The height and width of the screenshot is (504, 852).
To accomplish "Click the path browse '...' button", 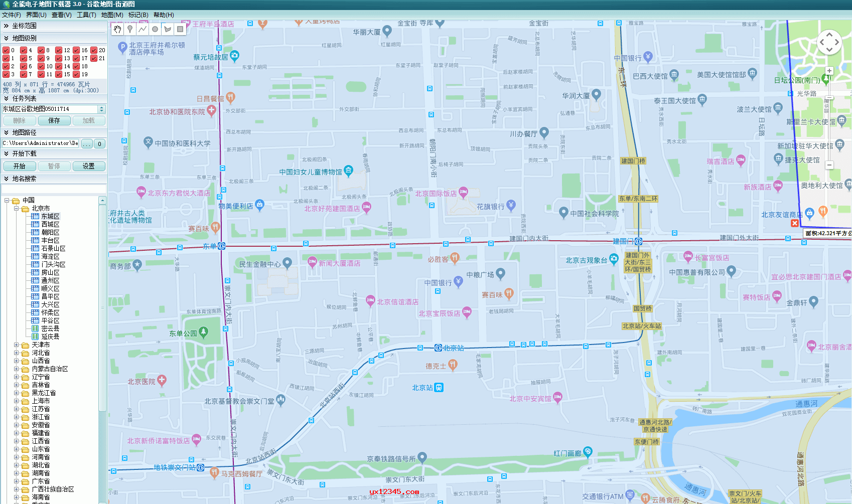I will click(87, 144).
